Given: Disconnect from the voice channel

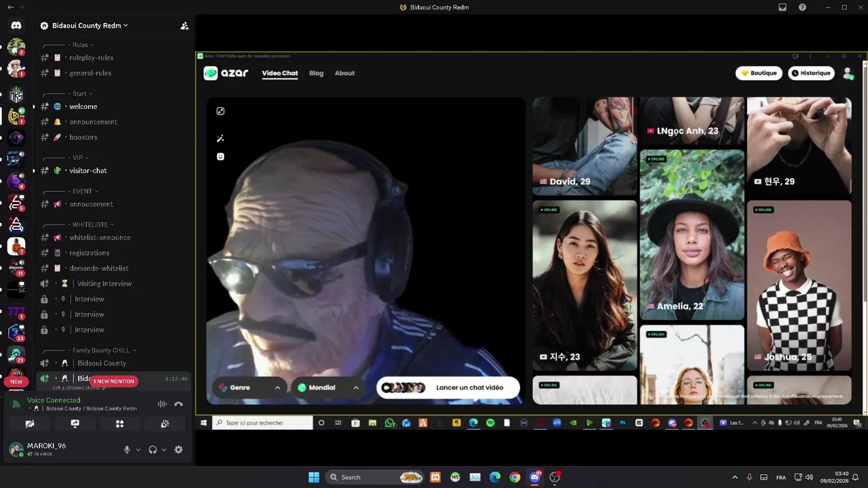Looking at the screenshot, I should [178, 404].
